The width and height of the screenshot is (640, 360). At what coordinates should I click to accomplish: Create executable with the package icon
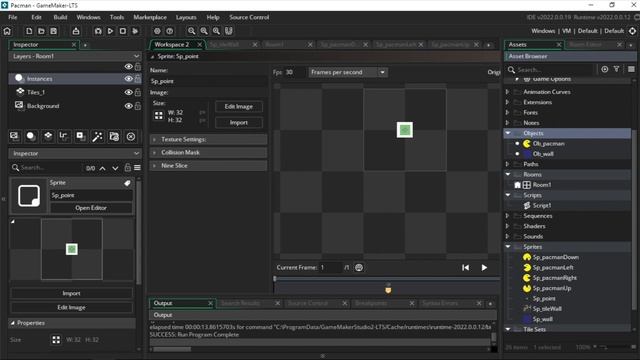click(76, 31)
